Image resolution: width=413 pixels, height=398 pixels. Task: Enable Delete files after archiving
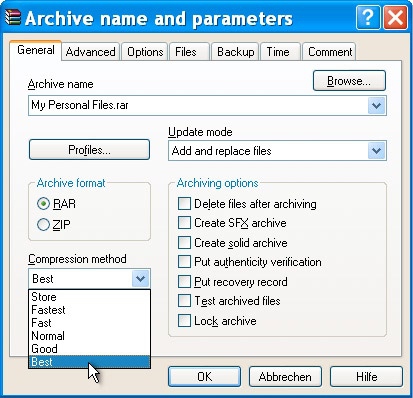(x=184, y=204)
